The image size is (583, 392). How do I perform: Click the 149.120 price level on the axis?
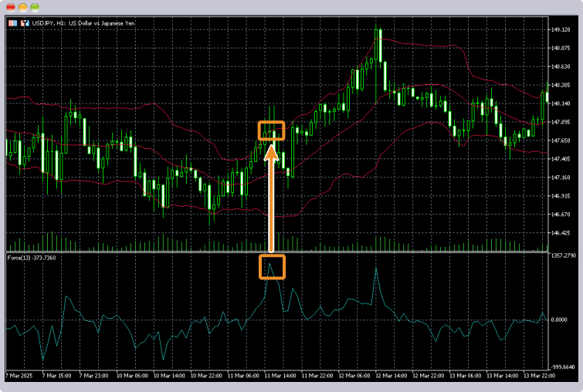(x=561, y=30)
